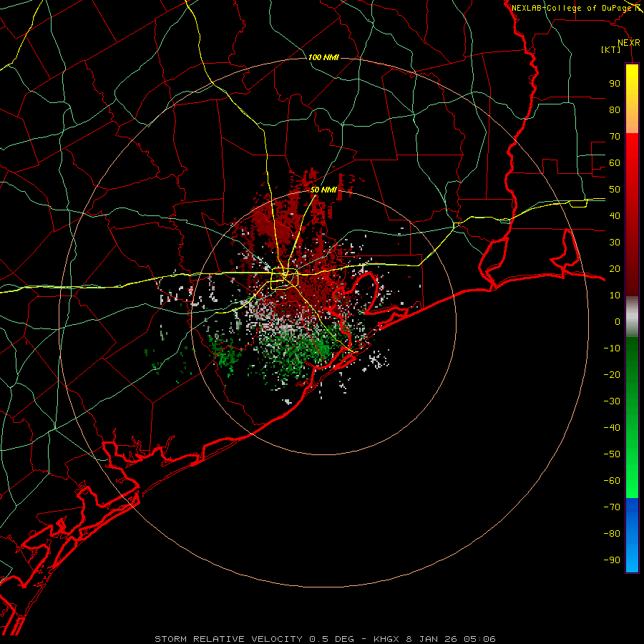Click the [KT] units label
The image size is (644, 644).
610,49
